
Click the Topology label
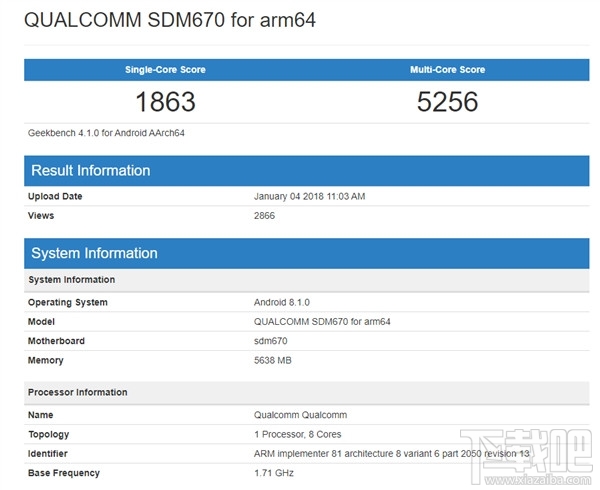49,435
